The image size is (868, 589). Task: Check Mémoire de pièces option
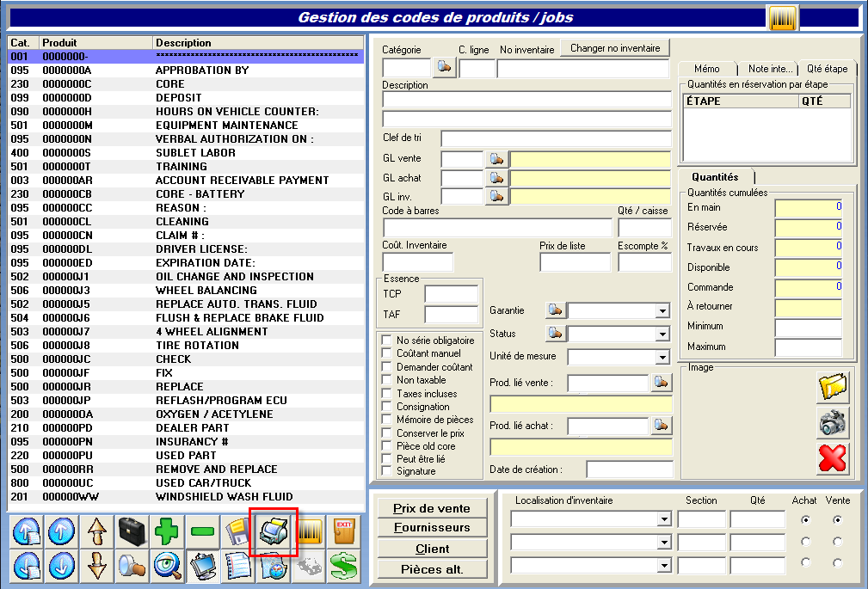[387, 420]
